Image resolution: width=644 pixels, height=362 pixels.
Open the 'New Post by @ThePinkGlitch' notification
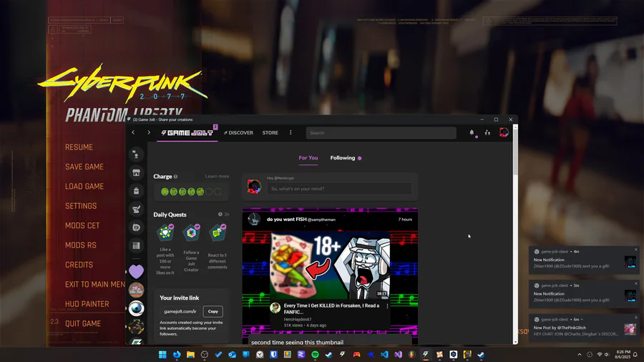[584, 328]
